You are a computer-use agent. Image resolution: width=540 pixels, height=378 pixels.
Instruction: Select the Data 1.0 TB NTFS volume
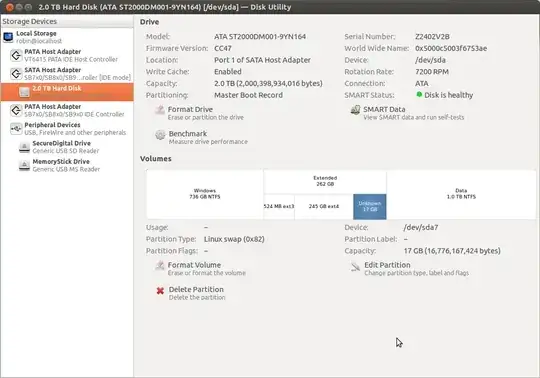461,194
